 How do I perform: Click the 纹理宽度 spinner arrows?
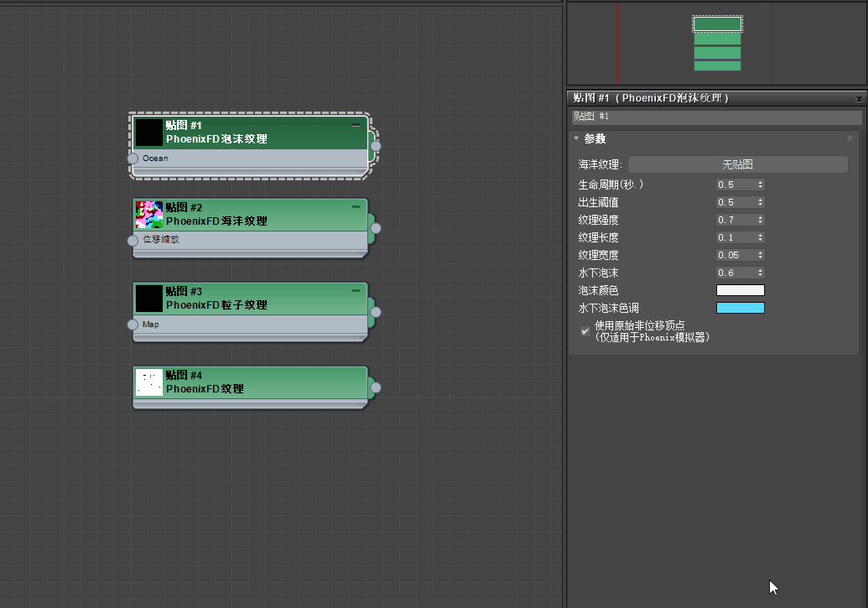click(x=761, y=255)
